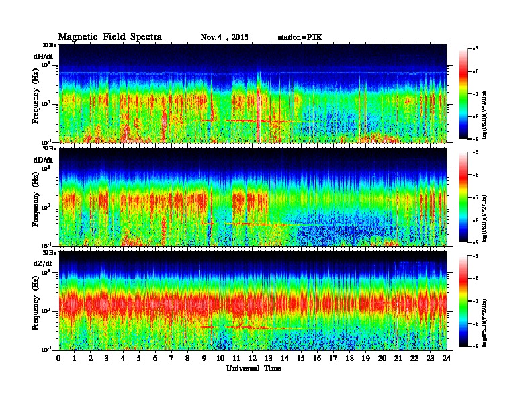532x411 pixels.
Task: Click the log PSD label beside dZ/dt color bar
Action: click(x=485, y=322)
